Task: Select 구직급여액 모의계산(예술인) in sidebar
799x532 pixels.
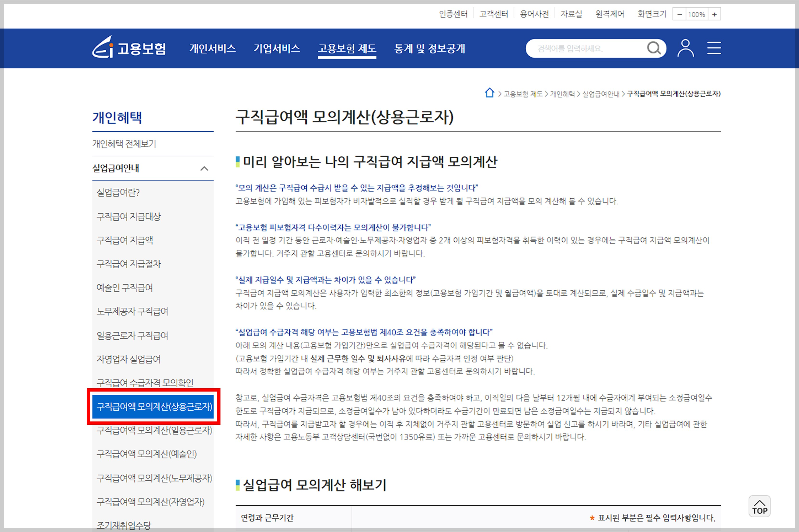Action: pyautogui.click(x=147, y=454)
